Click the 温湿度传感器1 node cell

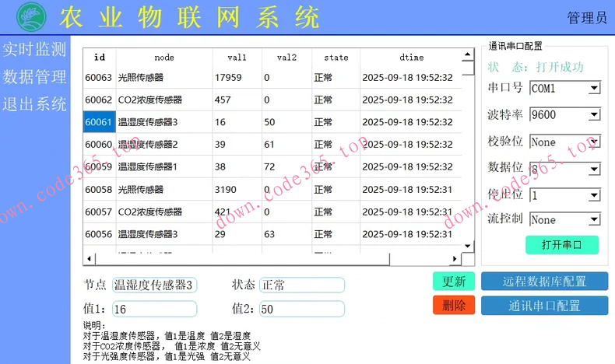[164, 167]
